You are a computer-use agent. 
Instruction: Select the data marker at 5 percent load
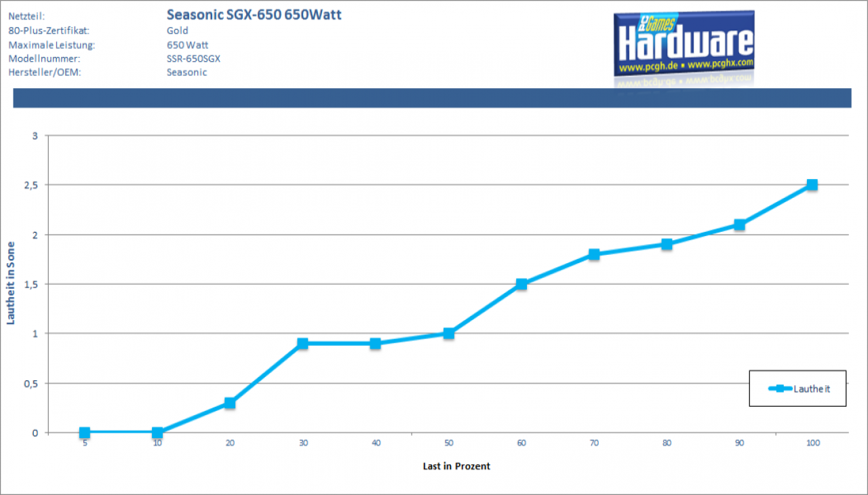85,433
